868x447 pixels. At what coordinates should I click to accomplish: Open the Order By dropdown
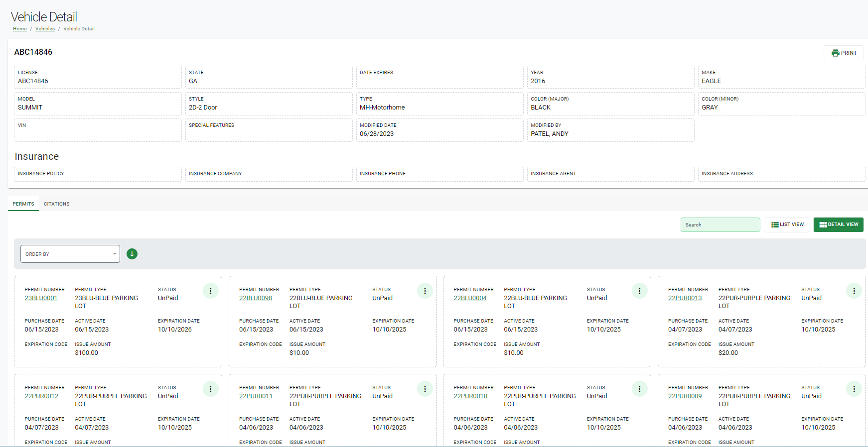70,254
